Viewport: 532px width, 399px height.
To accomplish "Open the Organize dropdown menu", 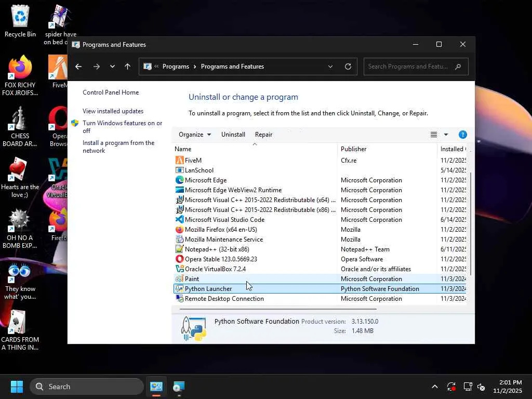I will click(195, 135).
